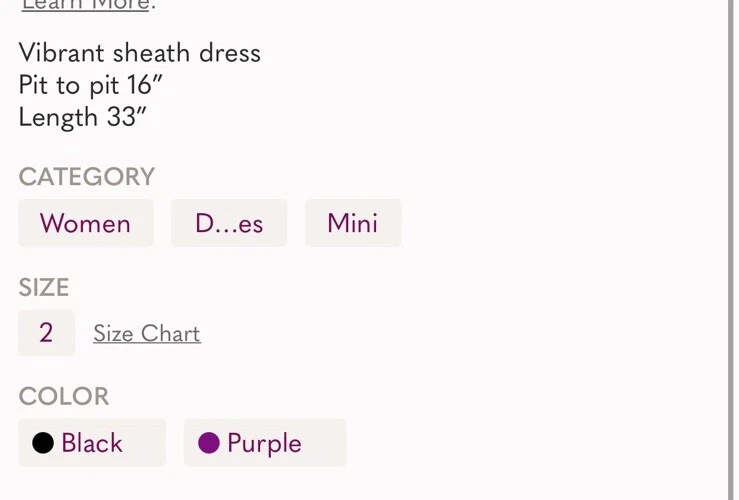Image resolution: width=739 pixels, height=500 pixels.
Task: Select the Black color tag label
Action: 92,443
